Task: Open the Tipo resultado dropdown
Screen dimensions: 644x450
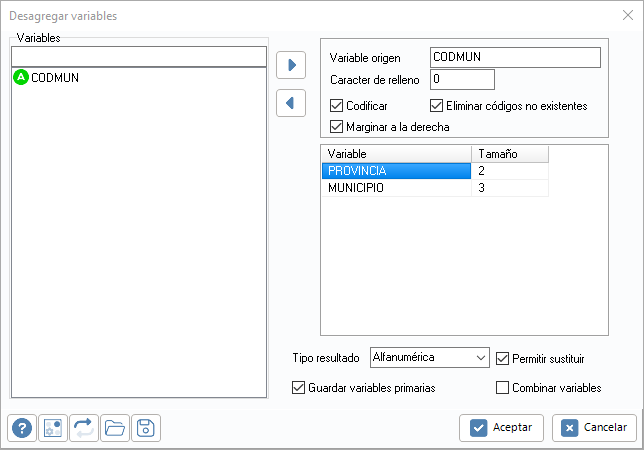Action: click(x=429, y=357)
